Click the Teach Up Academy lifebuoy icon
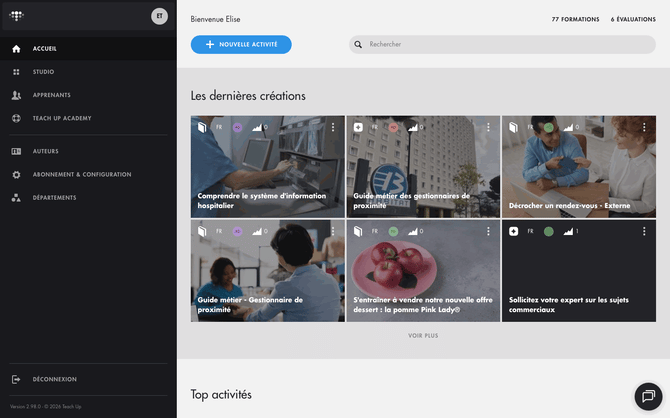Screen dimensions: 670x418 (x=16, y=118)
